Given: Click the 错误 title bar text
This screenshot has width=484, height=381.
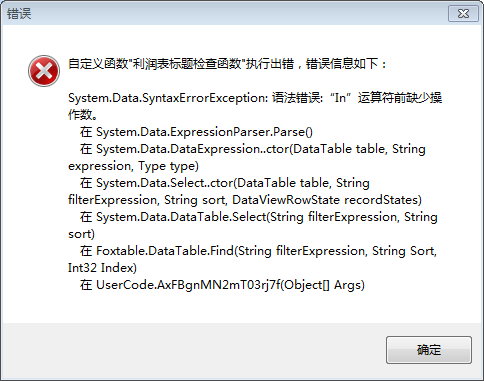Looking at the screenshot, I should click(19, 14).
